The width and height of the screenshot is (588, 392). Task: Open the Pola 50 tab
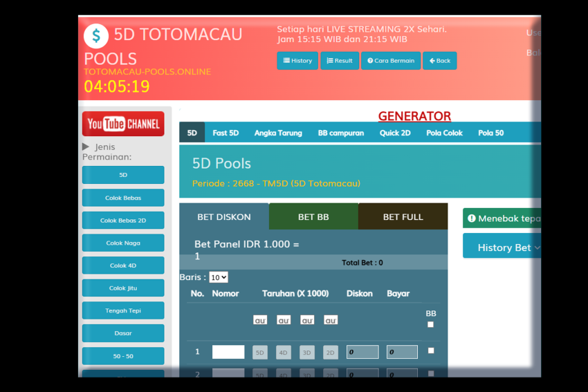491,133
